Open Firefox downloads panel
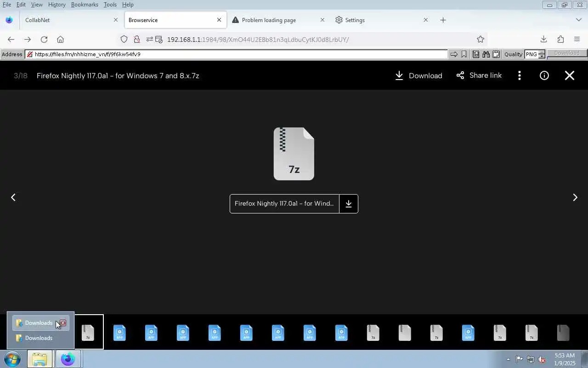The image size is (588, 368). [543, 40]
